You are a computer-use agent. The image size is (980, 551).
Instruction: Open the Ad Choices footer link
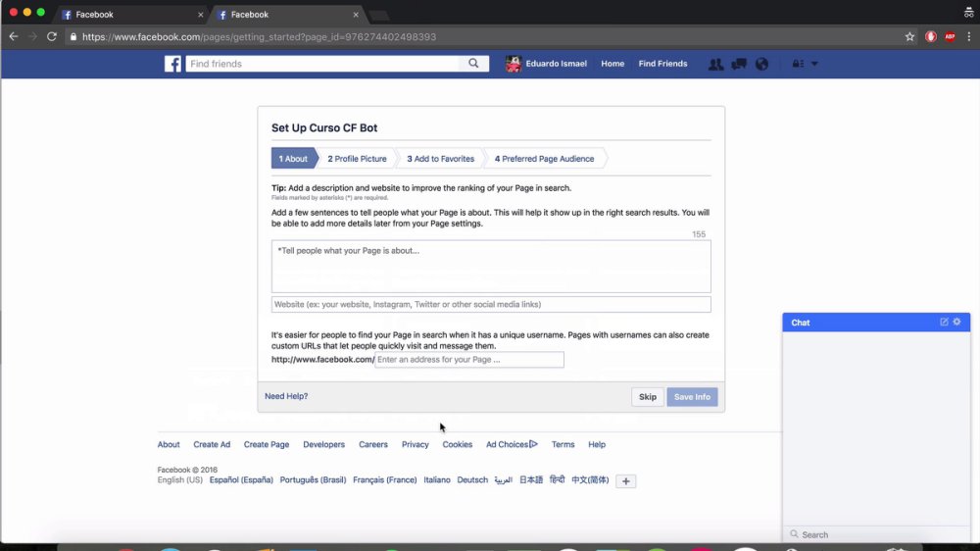click(x=512, y=445)
